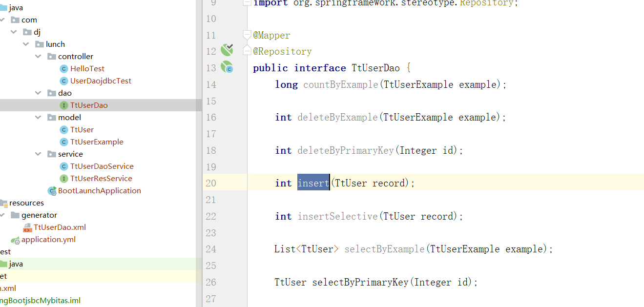Click the generator folder icon
This screenshot has width=644, height=307.
click(15, 215)
